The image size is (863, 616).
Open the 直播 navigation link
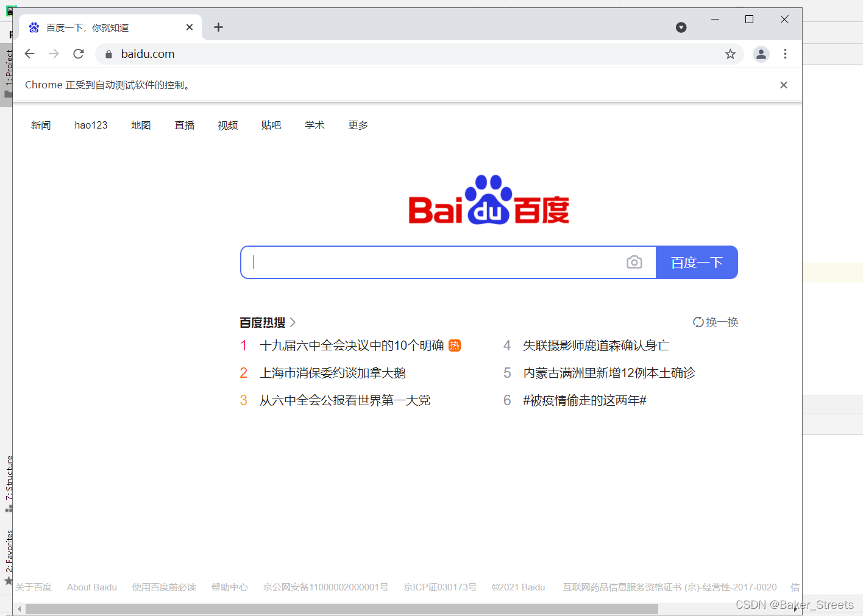[185, 126]
